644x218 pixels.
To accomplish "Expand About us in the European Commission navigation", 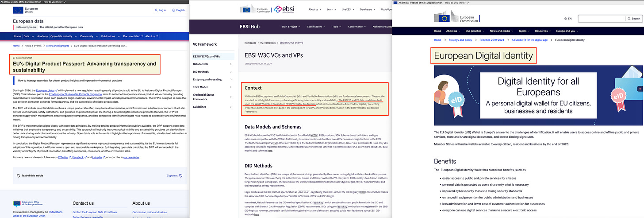I will tap(452, 31).
